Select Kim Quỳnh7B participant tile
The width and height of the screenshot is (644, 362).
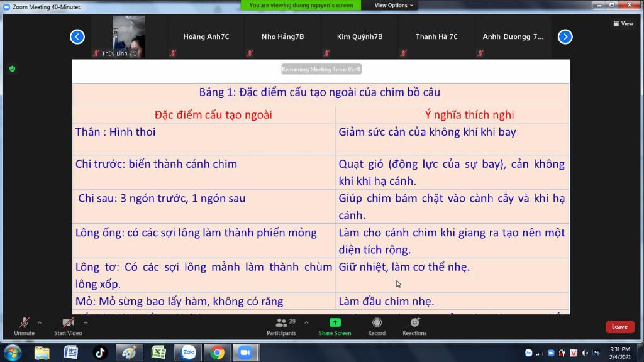point(360,36)
